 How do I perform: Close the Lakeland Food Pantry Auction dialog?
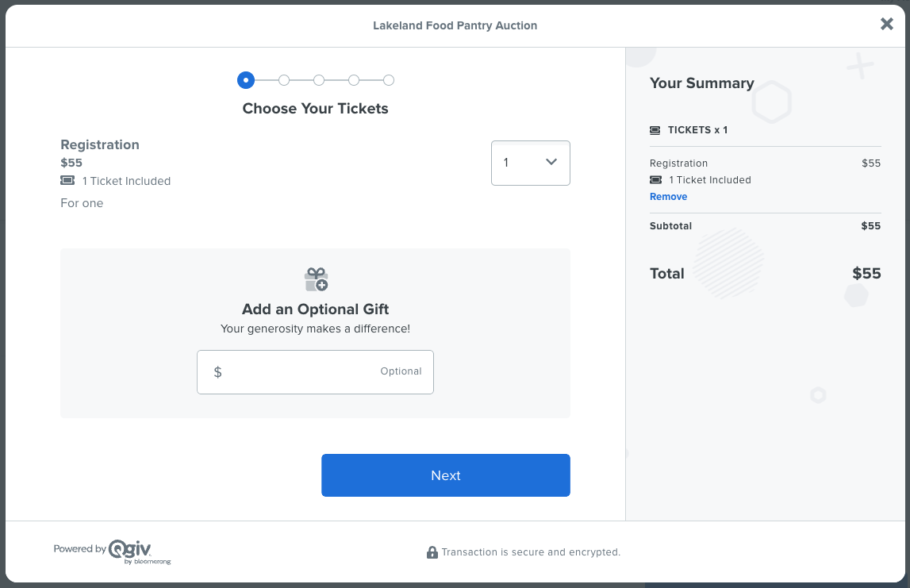pos(886,24)
